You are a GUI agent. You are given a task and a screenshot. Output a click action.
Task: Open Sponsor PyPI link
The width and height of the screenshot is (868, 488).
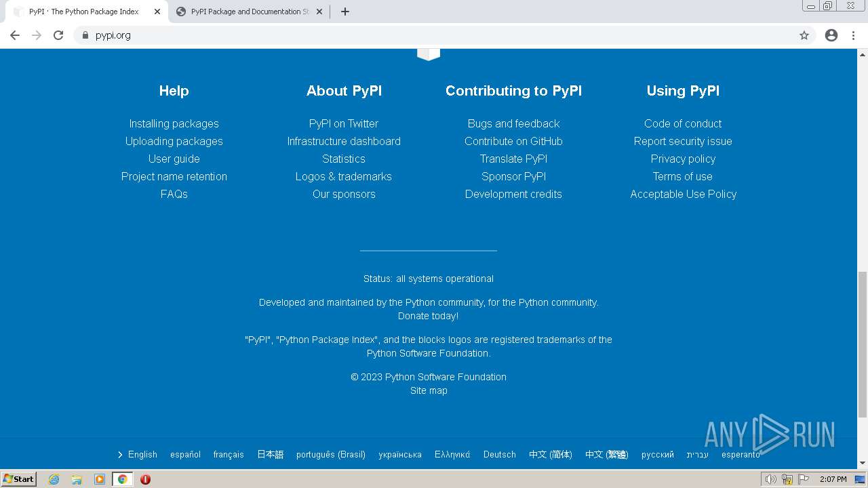click(x=513, y=176)
